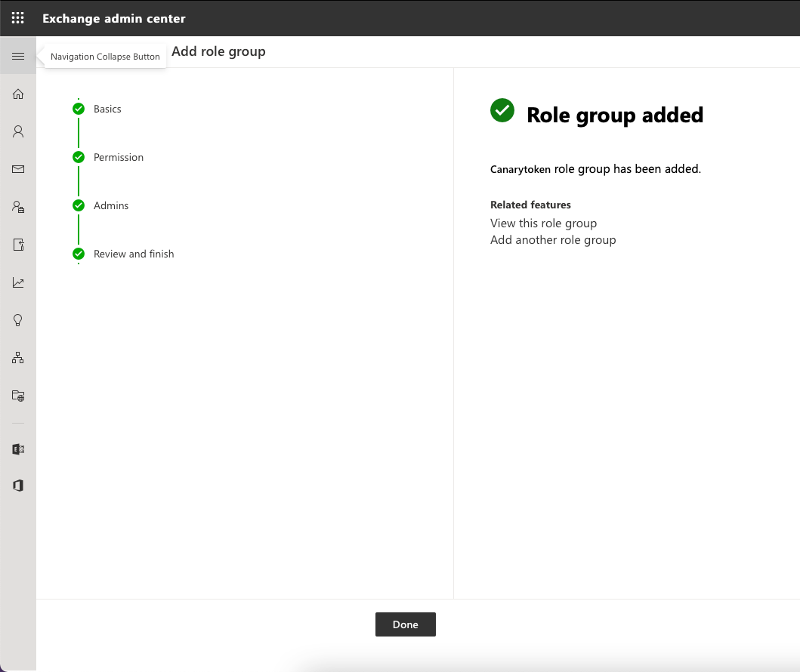Image resolution: width=800 pixels, height=672 pixels.
Task: Open View this role group link
Action: click(543, 223)
